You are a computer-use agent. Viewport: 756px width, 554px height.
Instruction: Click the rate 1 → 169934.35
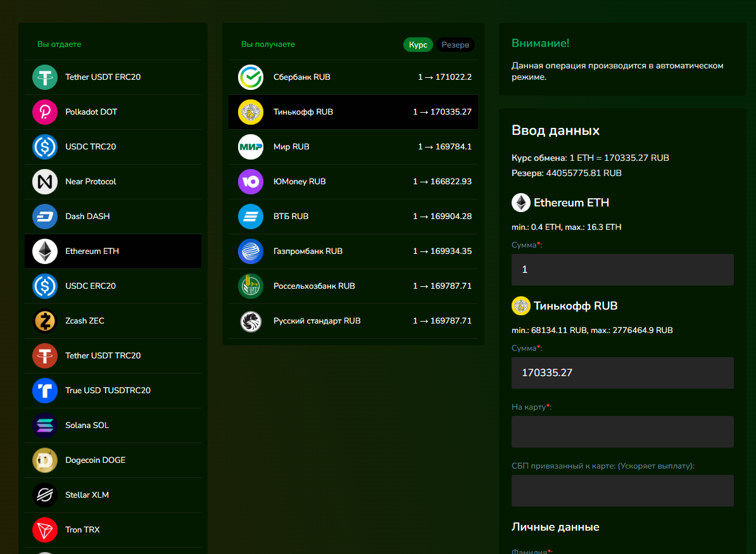[x=442, y=251]
